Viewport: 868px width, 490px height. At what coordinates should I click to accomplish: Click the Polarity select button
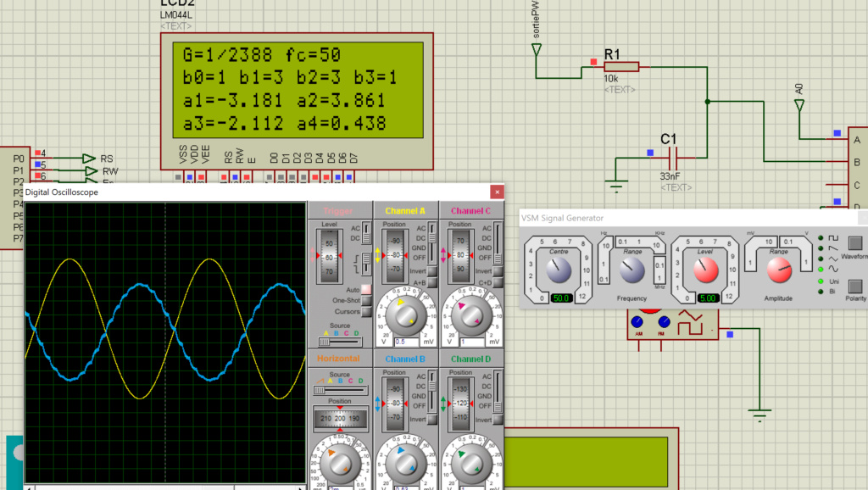(x=855, y=286)
